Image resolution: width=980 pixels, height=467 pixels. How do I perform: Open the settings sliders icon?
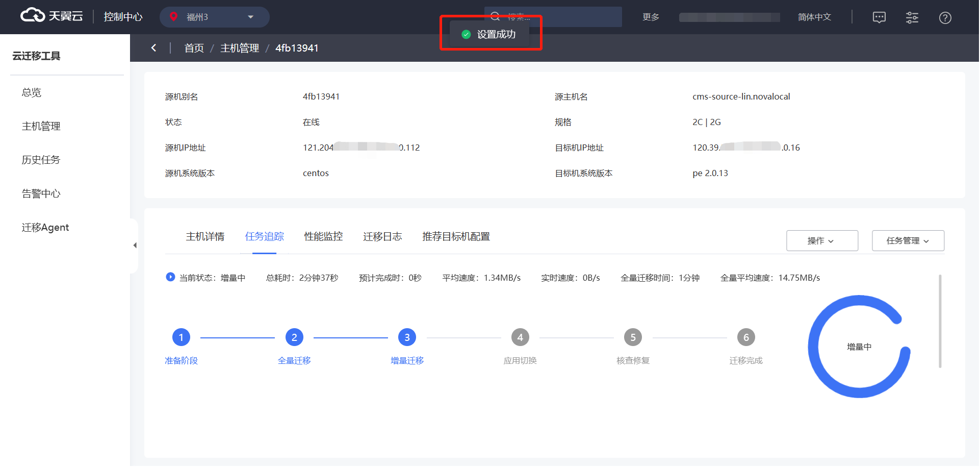click(x=912, y=18)
